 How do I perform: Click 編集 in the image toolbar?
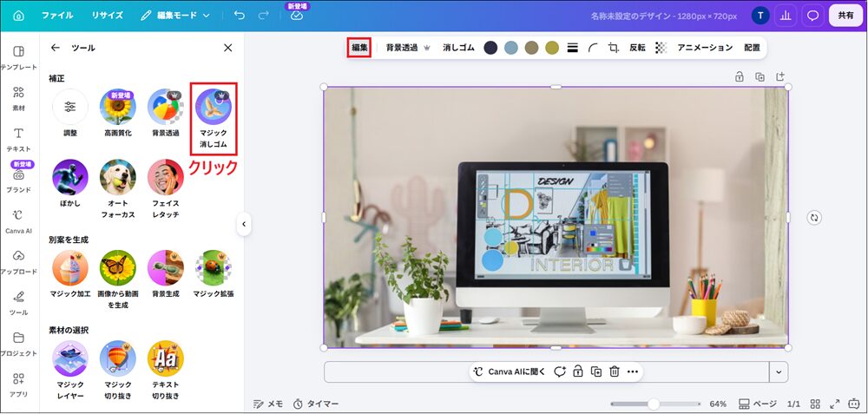(359, 48)
